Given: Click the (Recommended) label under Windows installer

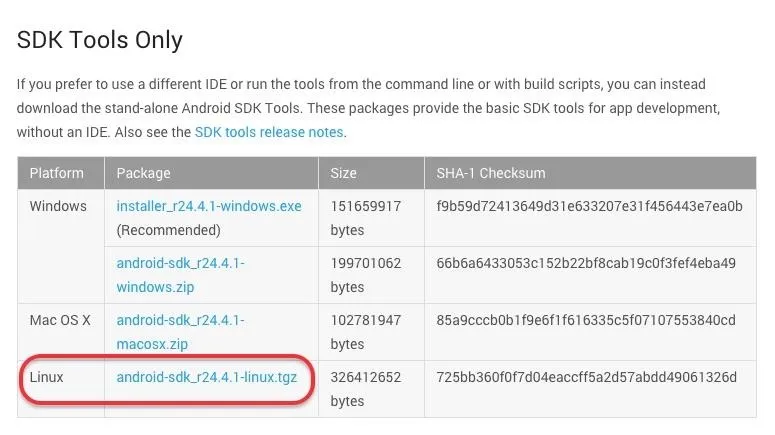Looking at the screenshot, I should tap(169, 230).
